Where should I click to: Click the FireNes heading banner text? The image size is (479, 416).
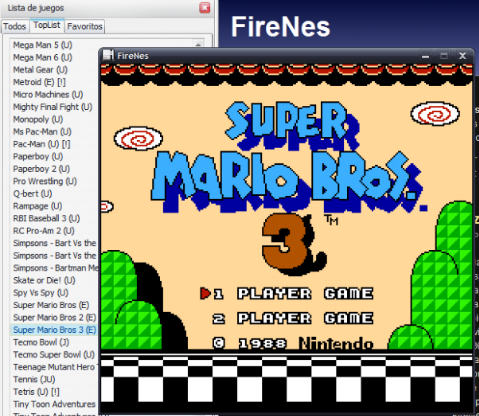pyautogui.click(x=280, y=27)
